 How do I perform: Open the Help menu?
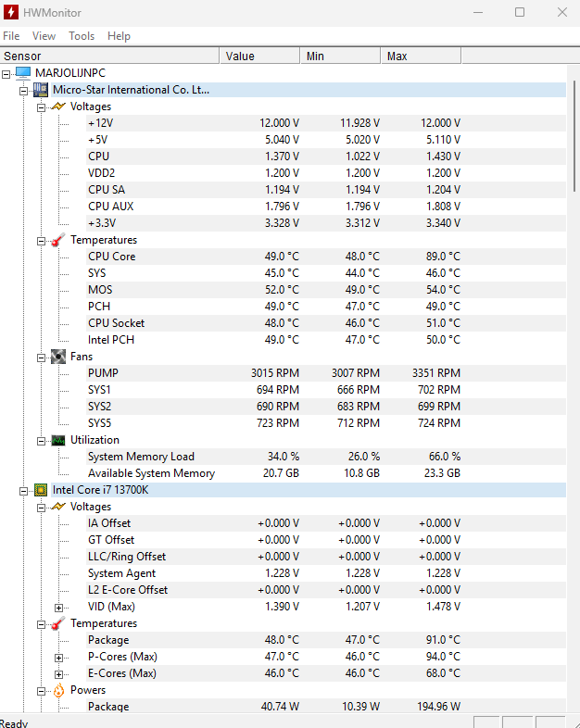click(119, 36)
